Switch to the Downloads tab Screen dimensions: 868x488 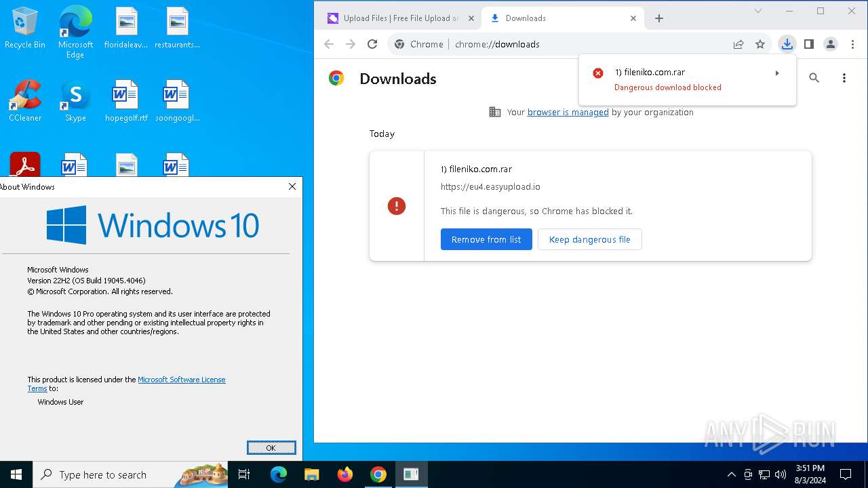click(x=563, y=18)
